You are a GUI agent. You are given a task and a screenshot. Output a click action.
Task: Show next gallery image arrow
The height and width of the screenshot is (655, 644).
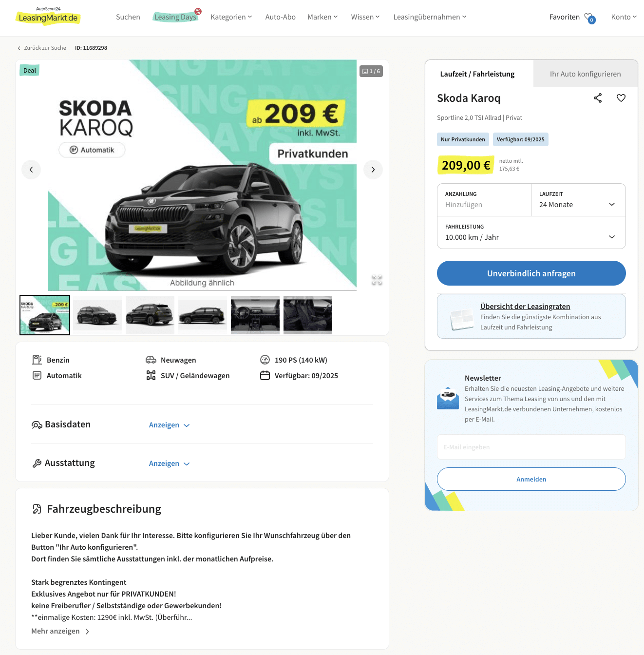click(x=373, y=170)
